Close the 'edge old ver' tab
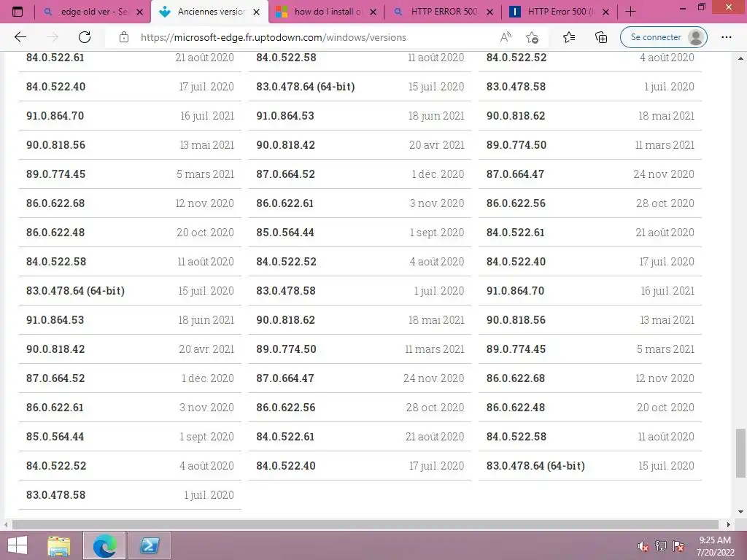This screenshot has width=747, height=560. (x=139, y=12)
